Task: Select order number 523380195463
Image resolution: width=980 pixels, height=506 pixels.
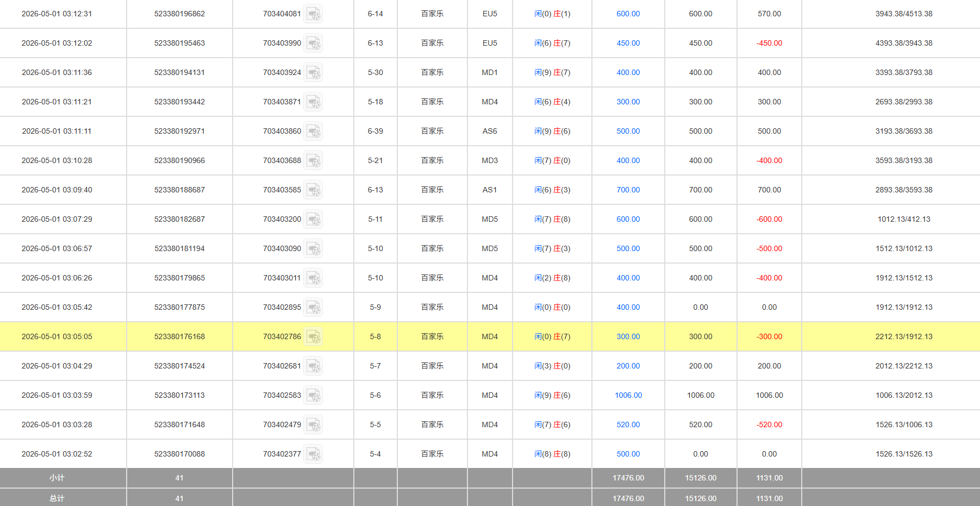Action: [179, 43]
